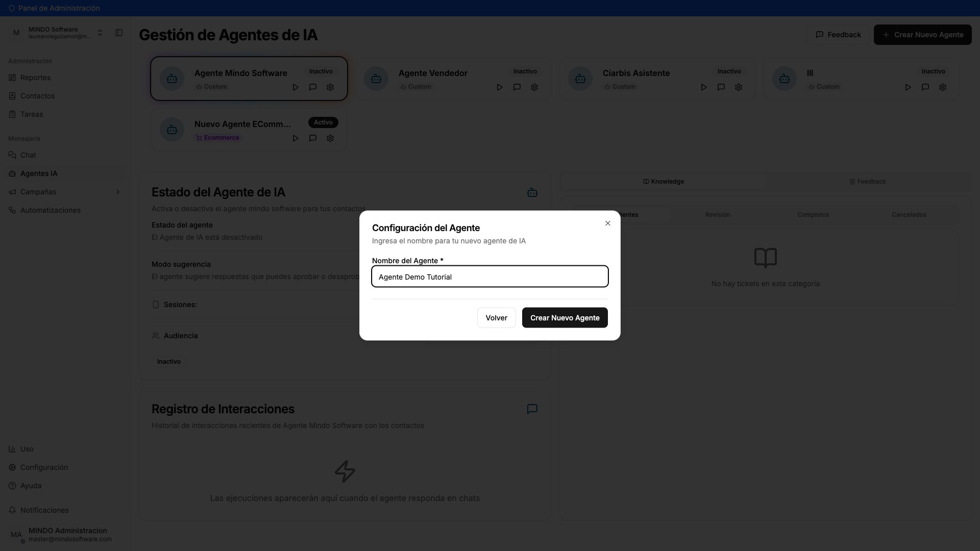980x551 pixels.
Task: Close the Configuración del Agente dialog
Action: [x=607, y=223]
